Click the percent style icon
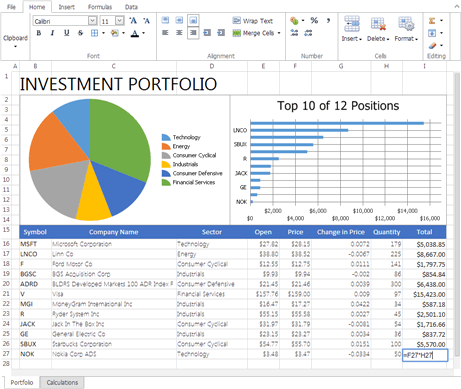This screenshot has width=461, height=389. click(314, 21)
